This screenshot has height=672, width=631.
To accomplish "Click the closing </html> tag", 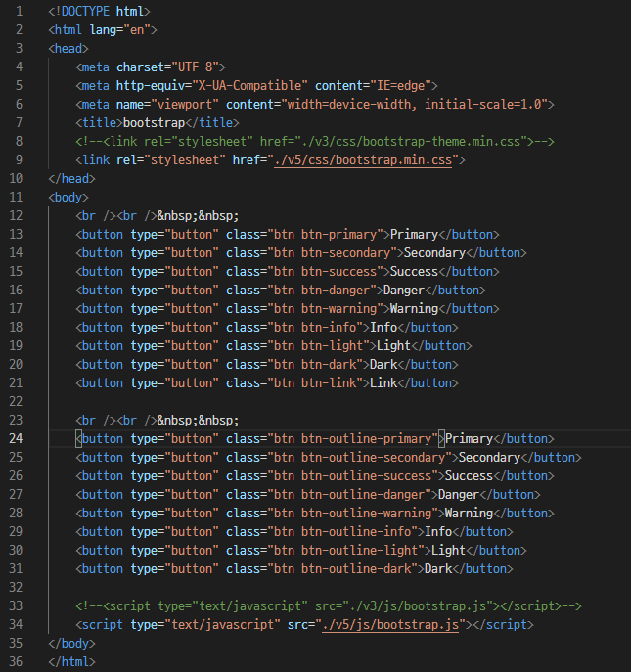I will tap(71, 661).
